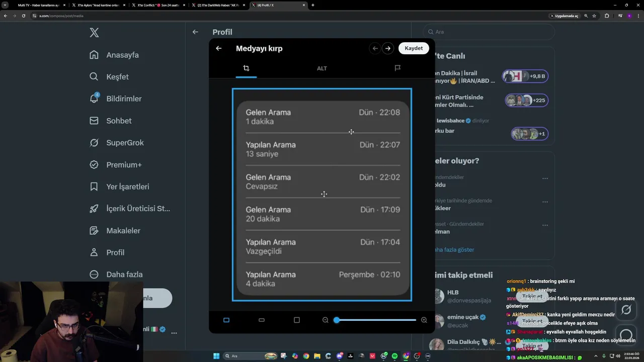Open İçerik Üreticisi Stüdyosu rocket item

(x=129, y=209)
